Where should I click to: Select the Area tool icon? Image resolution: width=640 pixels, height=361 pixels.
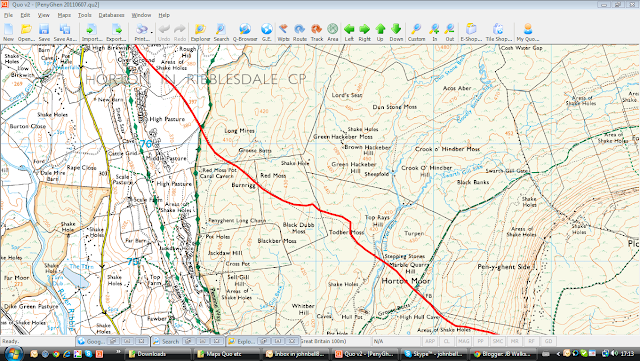(x=333, y=32)
